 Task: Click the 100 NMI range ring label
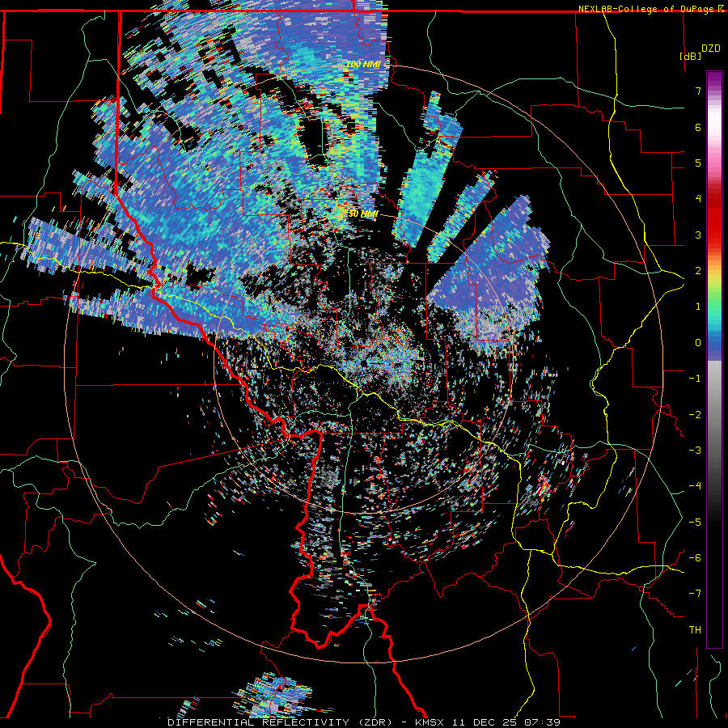pyautogui.click(x=363, y=64)
